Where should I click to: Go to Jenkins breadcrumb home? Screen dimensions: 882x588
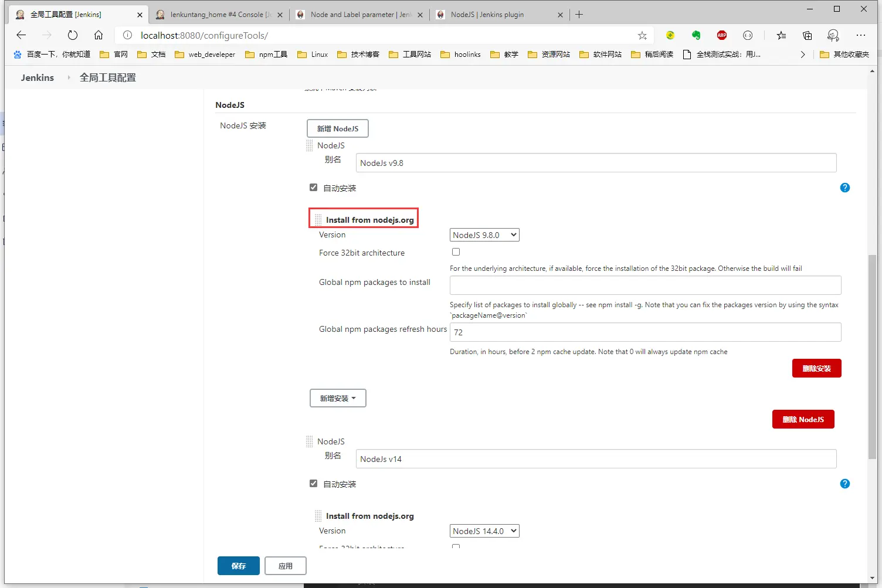pos(38,77)
